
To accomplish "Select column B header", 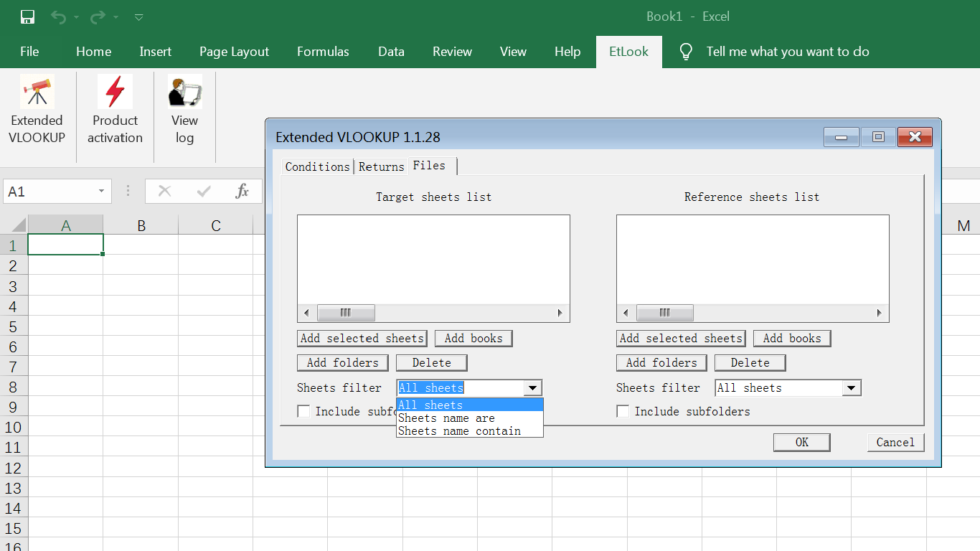I will coord(141,225).
